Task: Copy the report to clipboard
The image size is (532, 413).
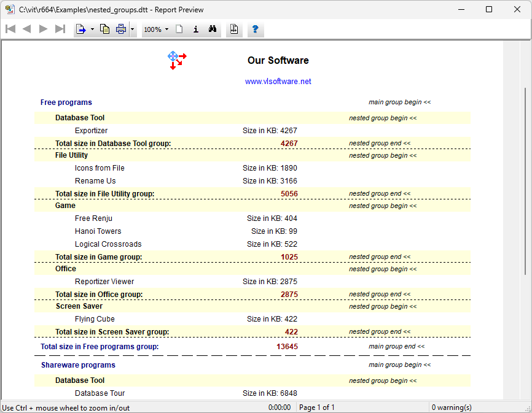Action: (104, 29)
